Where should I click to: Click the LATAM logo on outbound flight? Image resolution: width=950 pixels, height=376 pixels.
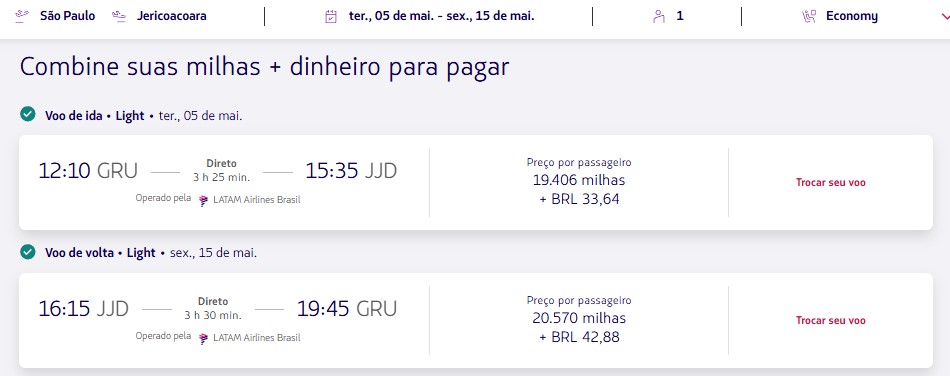[x=204, y=200]
